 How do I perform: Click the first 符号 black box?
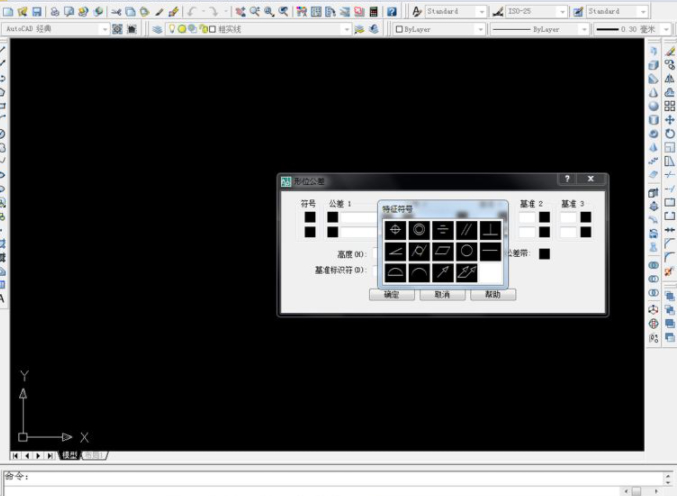pyautogui.click(x=310, y=216)
